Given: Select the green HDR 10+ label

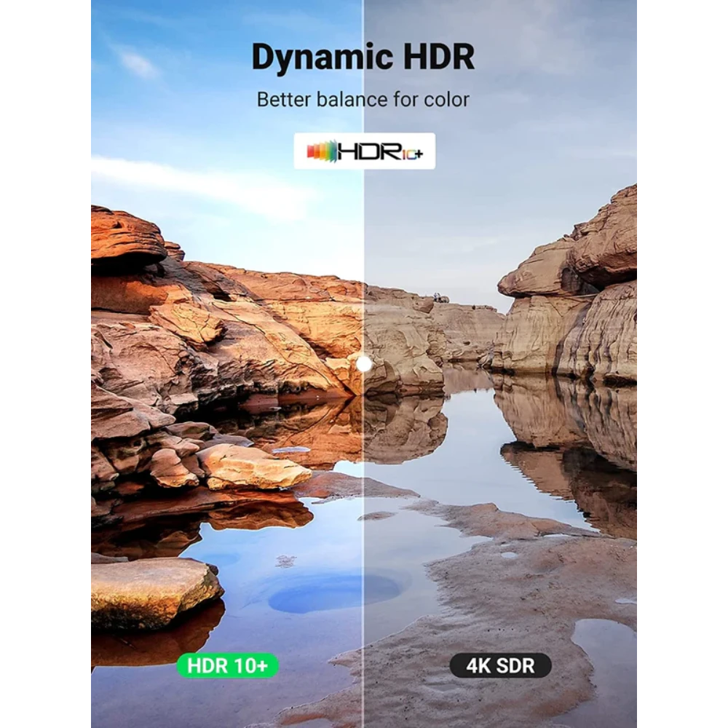Looking at the screenshot, I should [x=227, y=665].
